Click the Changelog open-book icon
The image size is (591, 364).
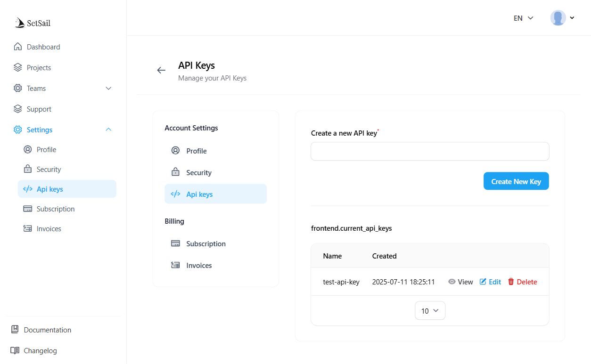click(15, 351)
